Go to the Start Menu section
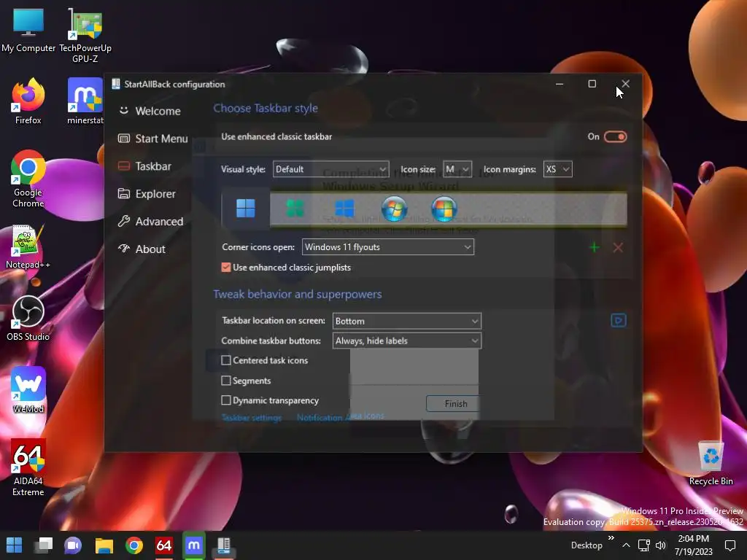The image size is (747, 560). (153, 139)
